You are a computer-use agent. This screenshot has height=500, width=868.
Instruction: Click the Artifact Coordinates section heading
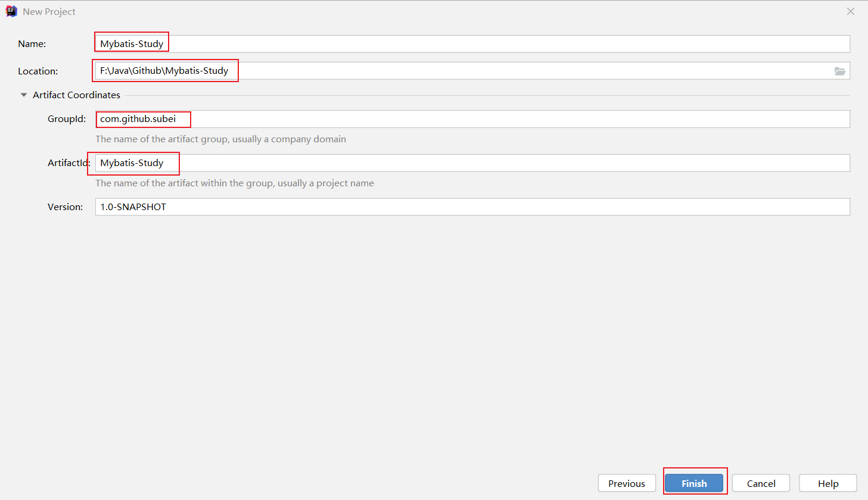76,95
